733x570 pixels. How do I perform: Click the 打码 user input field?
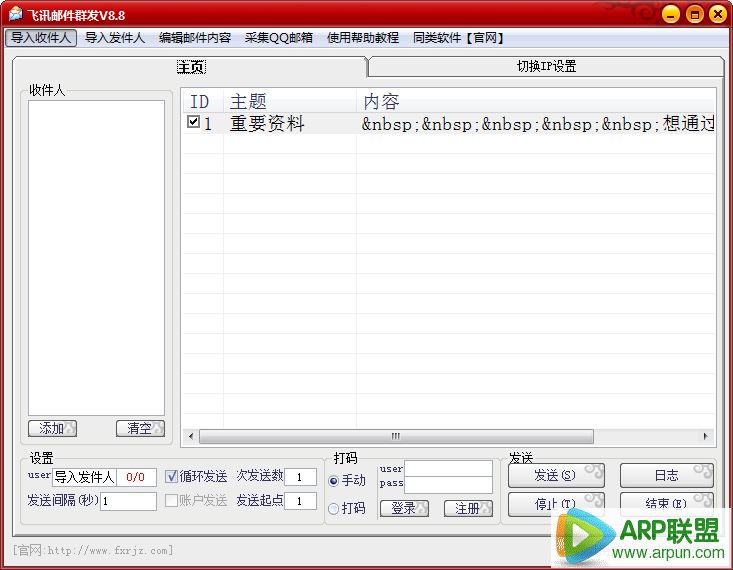(448, 469)
